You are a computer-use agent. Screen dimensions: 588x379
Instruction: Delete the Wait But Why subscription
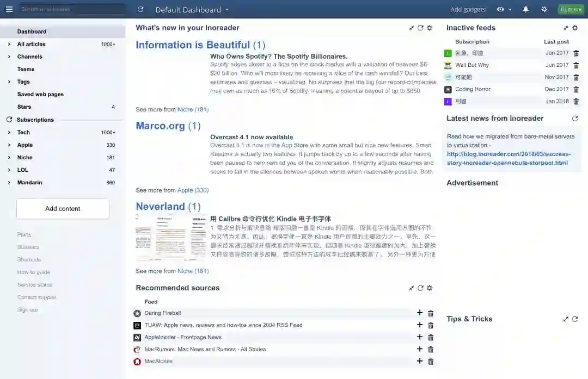[x=576, y=65]
